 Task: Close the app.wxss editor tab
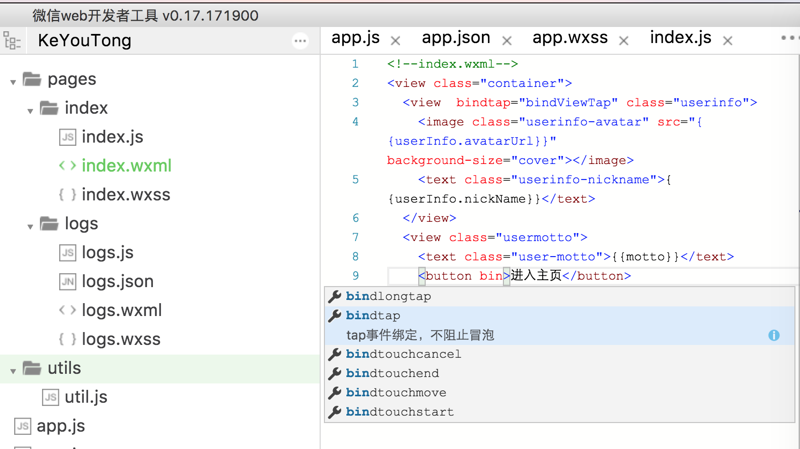pyautogui.click(x=624, y=41)
